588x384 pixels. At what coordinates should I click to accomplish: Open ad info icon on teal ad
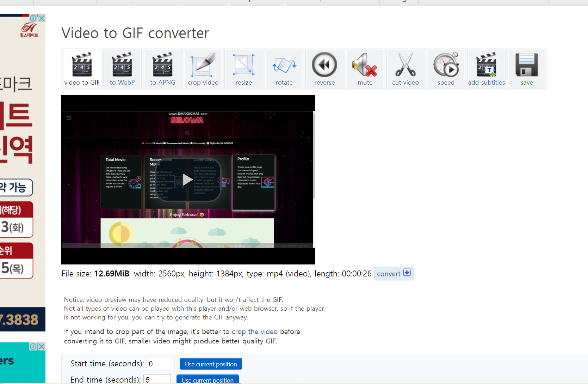33,346
